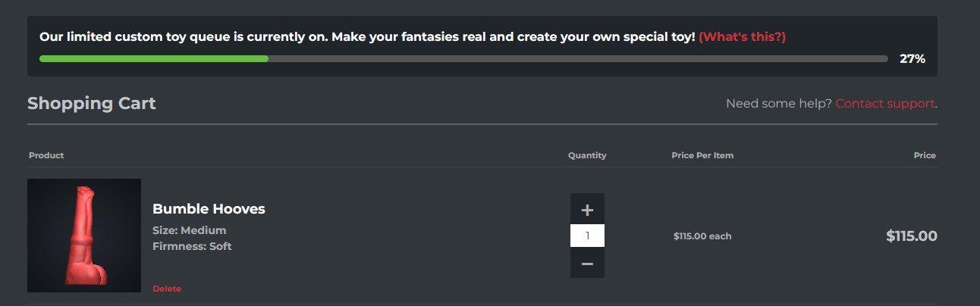Click the 27% progress label

tap(912, 58)
